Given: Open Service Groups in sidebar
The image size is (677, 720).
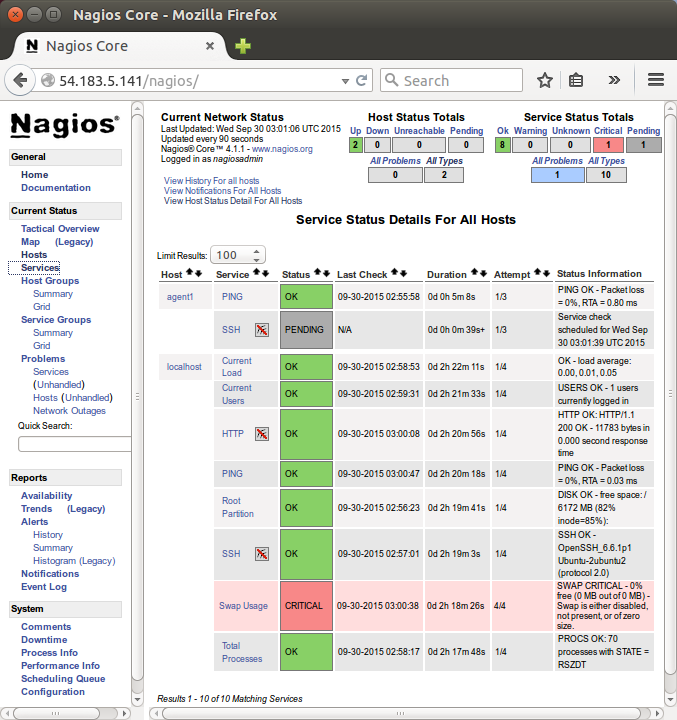Looking at the screenshot, I should (x=56, y=320).
